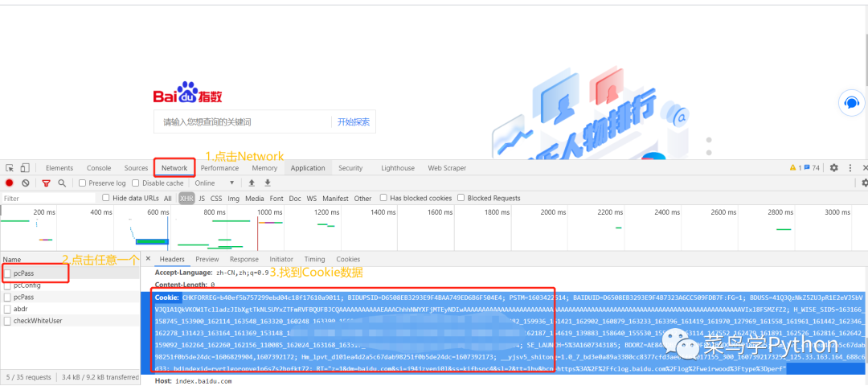Open the Performance tab

click(219, 168)
